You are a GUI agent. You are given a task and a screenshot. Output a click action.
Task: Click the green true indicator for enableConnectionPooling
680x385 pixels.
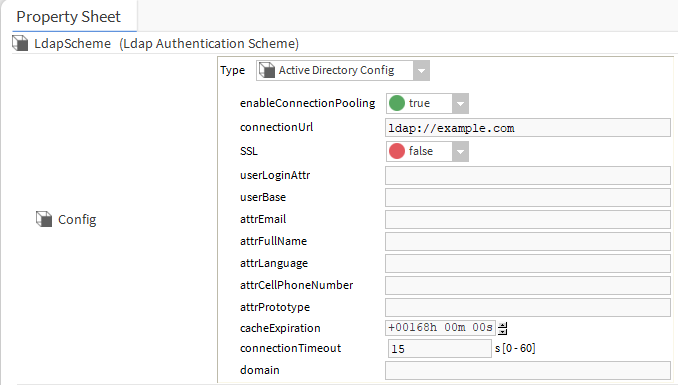coord(397,103)
